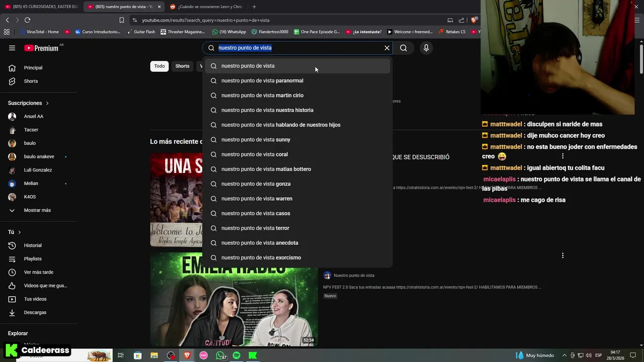The width and height of the screenshot is (644, 362).
Task: Switch to the 65 CURIOSIDADES, EASTER EGG tab
Action: tap(41, 7)
